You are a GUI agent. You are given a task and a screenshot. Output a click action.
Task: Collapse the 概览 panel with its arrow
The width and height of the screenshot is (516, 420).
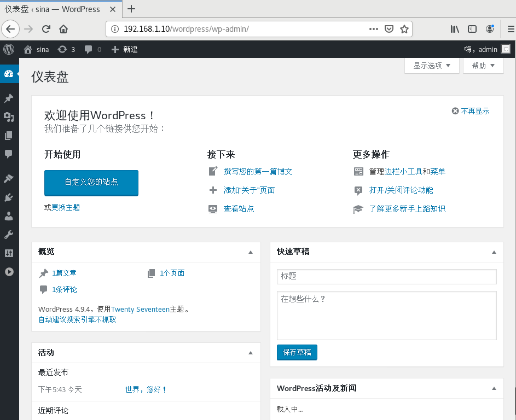coord(251,252)
